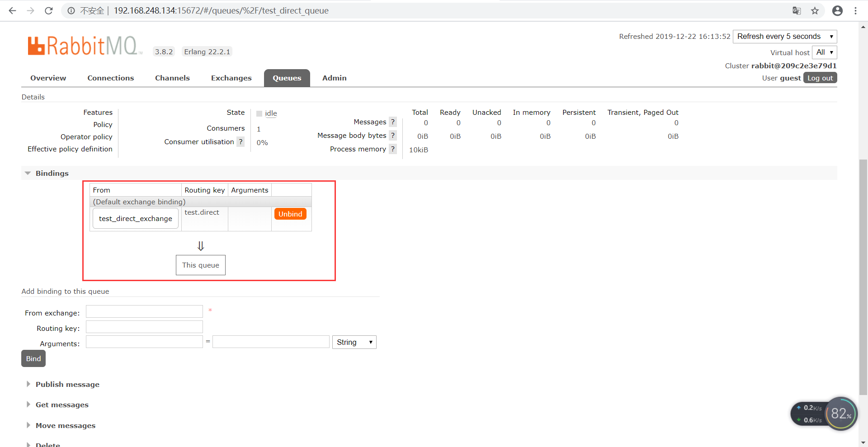
Task: Click the network speed monitor widget
Action: click(824, 414)
